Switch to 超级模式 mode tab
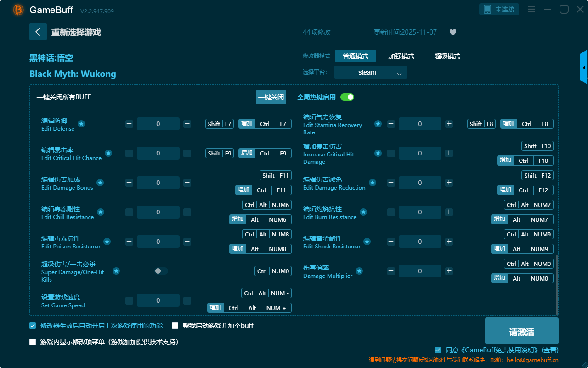Viewport: 588px width, 368px height. [447, 56]
